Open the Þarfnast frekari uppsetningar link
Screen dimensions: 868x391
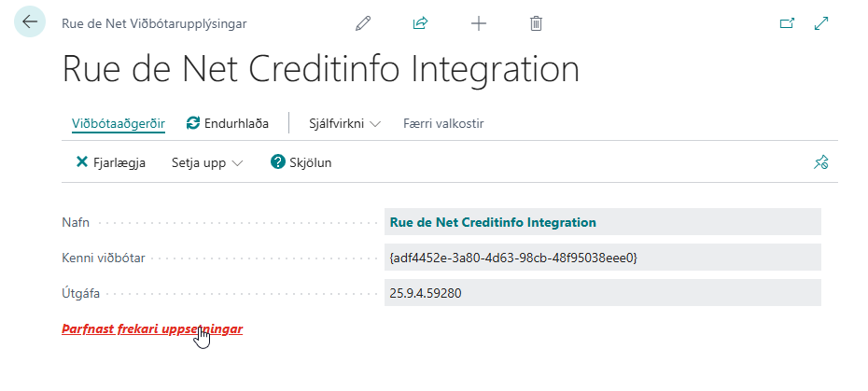click(152, 328)
